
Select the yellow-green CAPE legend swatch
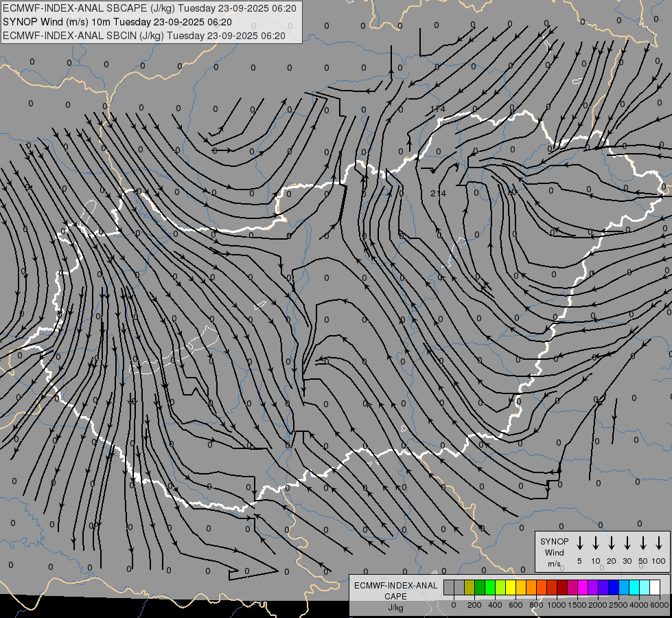pos(500,587)
